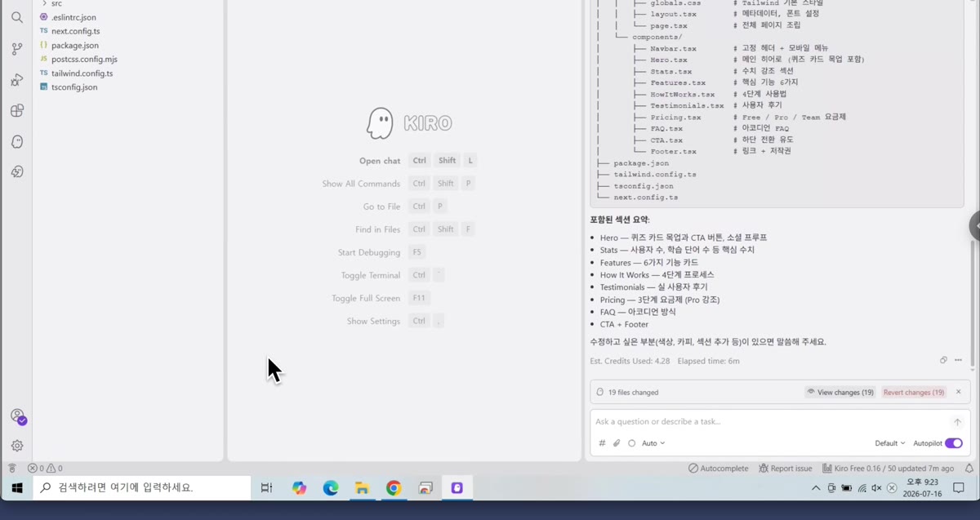Click Show All Commands hint

tap(361, 184)
